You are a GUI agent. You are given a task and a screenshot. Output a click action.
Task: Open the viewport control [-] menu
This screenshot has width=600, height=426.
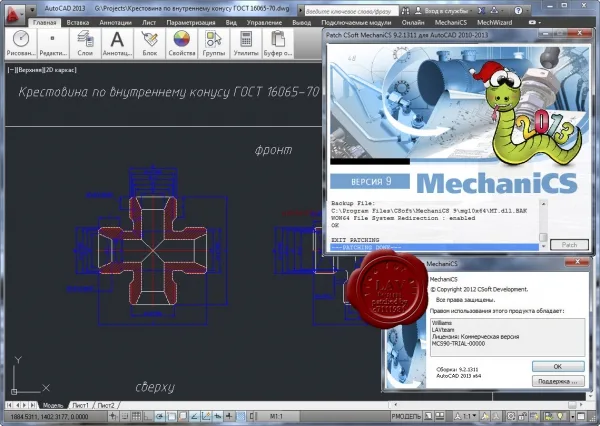tap(11, 70)
